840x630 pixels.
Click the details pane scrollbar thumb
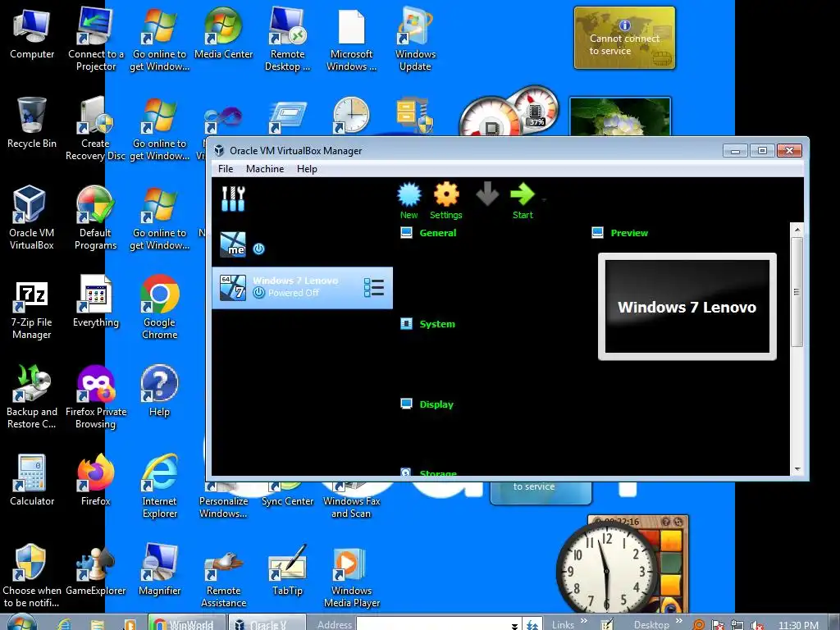tap(797, 292)
